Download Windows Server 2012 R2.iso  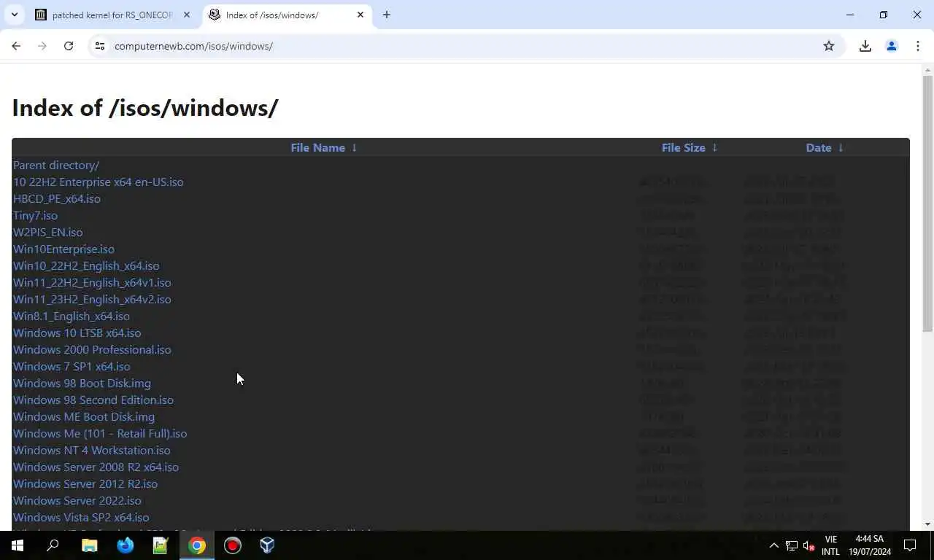(85, 483)
